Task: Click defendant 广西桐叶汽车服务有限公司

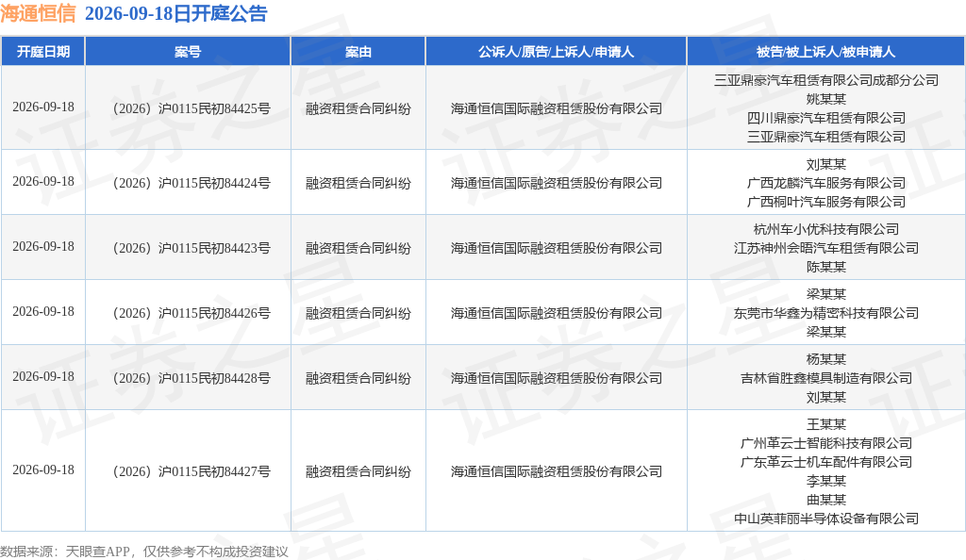Action: (x=826, y=201)
